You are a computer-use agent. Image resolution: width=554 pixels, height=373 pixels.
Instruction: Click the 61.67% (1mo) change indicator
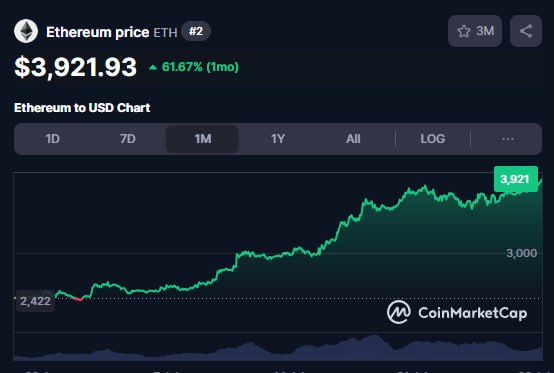tap(200, 67)
